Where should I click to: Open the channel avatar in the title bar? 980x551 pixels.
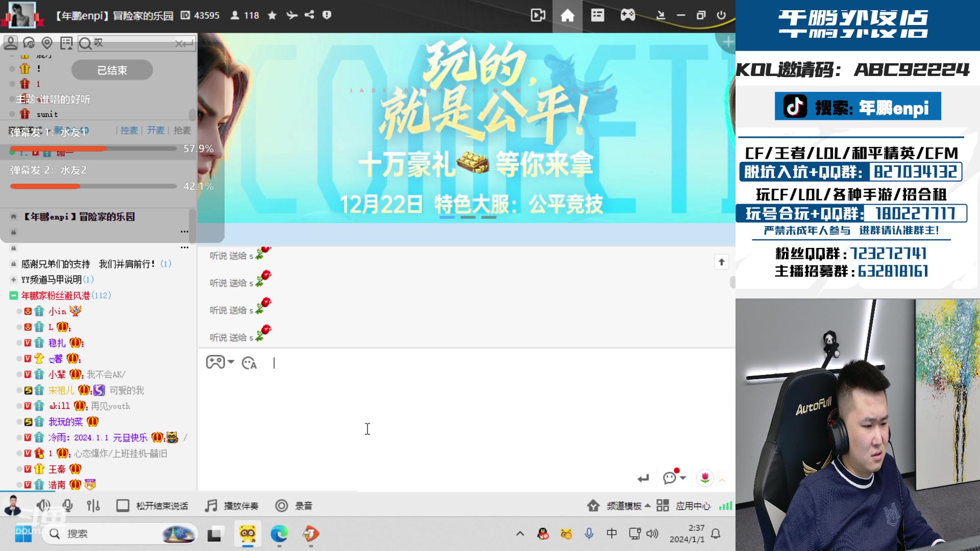tap(22, 15)
